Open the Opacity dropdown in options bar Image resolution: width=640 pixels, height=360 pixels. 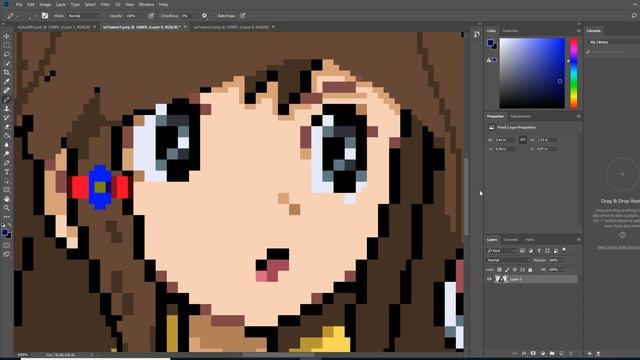pos(139,16)
